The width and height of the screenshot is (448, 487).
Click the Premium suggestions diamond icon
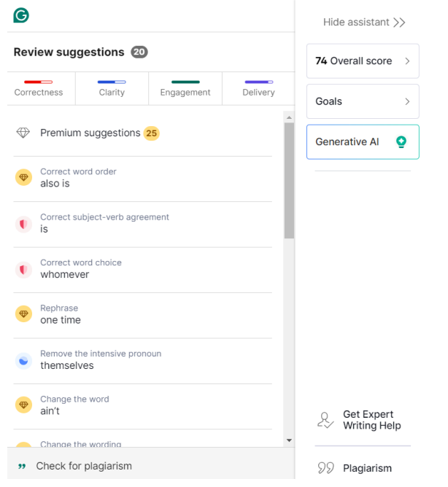tap(23, 133)
